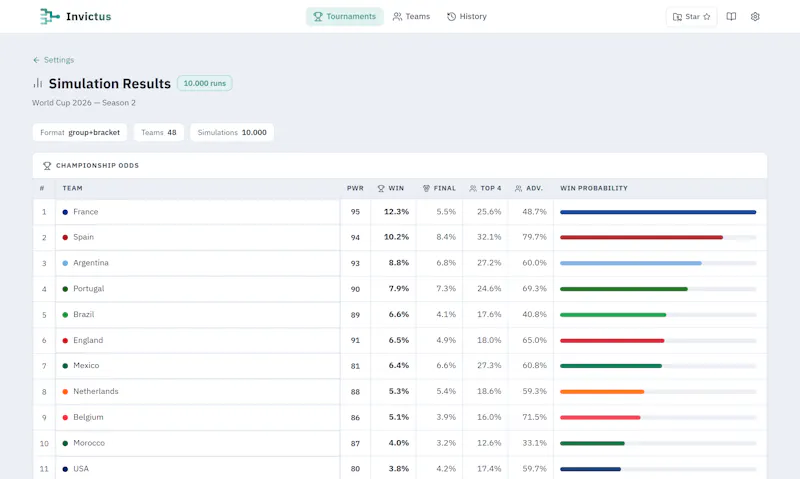Open the settings gear icon
The width and height of the screenshot is (800, 479).
pos(755,17)
